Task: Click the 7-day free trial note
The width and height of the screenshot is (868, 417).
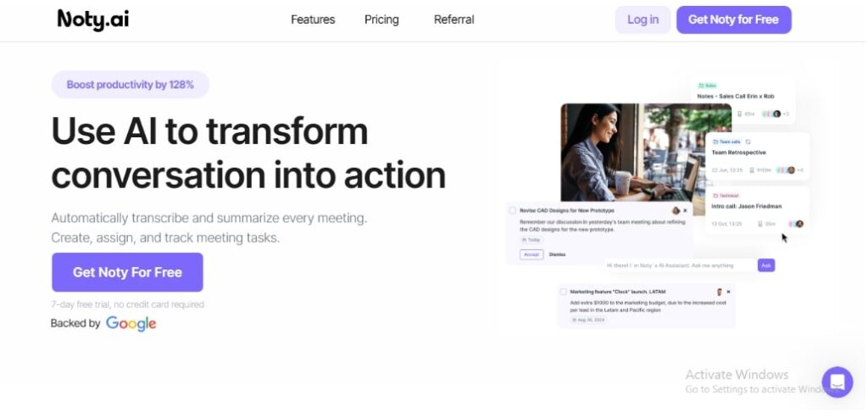Action: (x=127, y=304)
